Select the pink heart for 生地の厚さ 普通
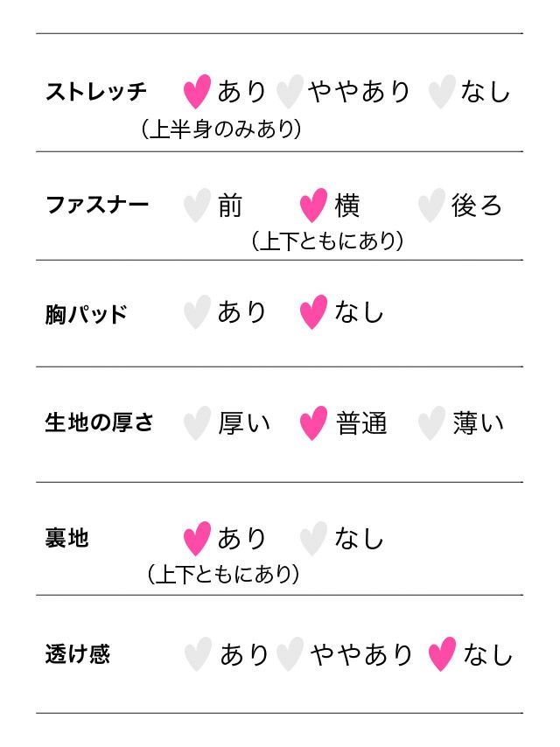Image resolution: width=560 pixels, height=747 pixels. tap(313, 423)
